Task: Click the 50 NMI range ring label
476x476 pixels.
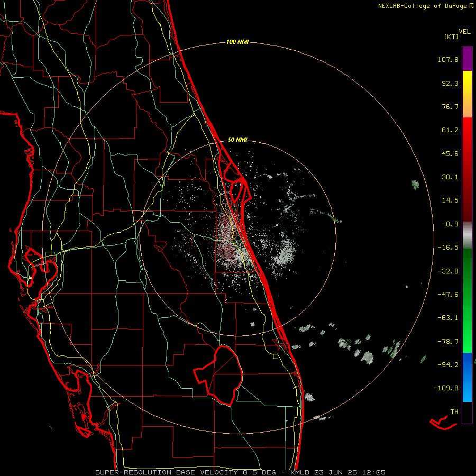Action: (237, 140)
